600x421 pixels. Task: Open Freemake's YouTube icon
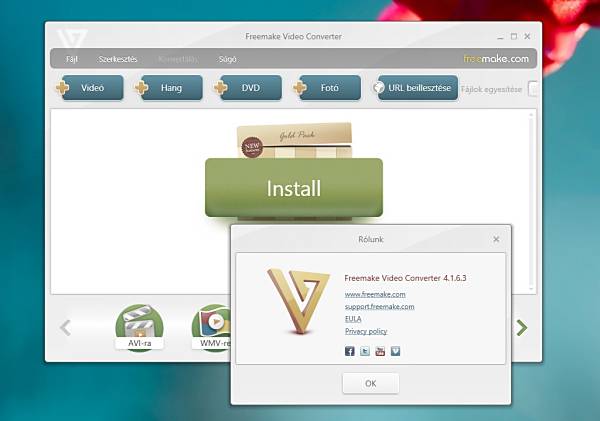tap(380, 351)
